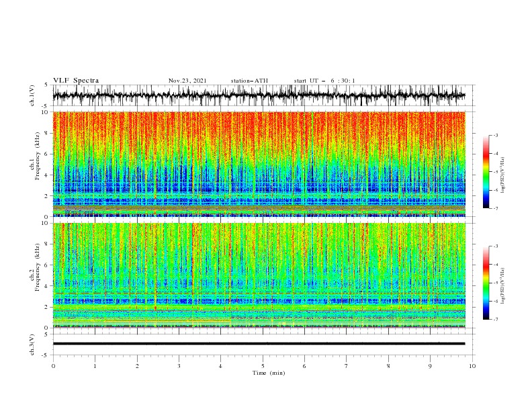Screen dimensions: 532x411
Task: Click the "-7" tick on lower colorbar
Action: [x=495, y=319]
